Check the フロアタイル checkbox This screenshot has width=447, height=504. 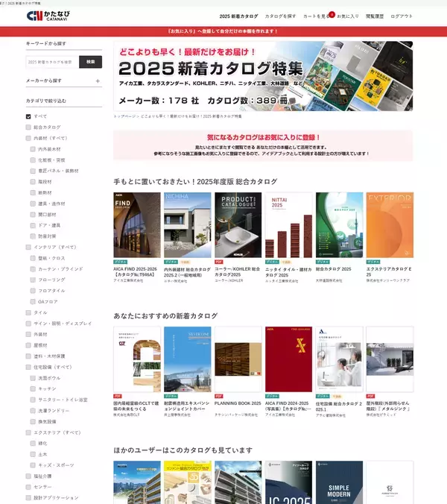point(33,291)
